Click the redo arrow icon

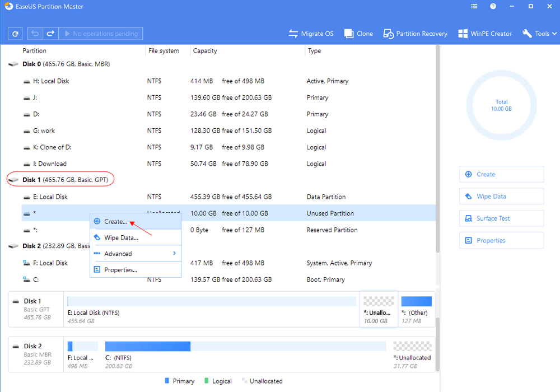[51, 34]
